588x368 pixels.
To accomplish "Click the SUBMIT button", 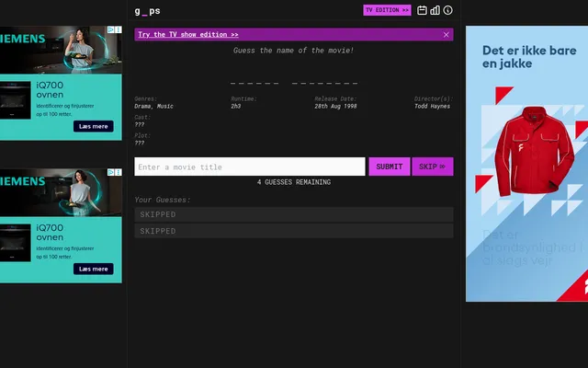I will 390,167.
